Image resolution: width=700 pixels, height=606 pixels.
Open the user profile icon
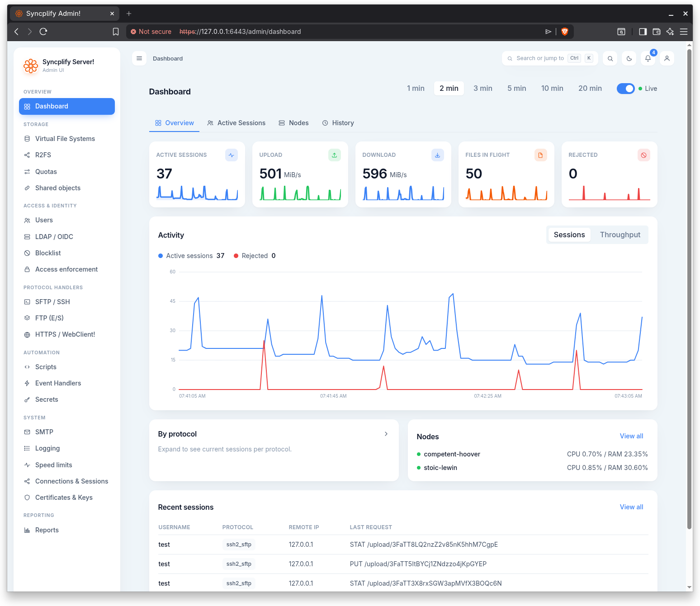pyautogui.click(x=667, y=58)
